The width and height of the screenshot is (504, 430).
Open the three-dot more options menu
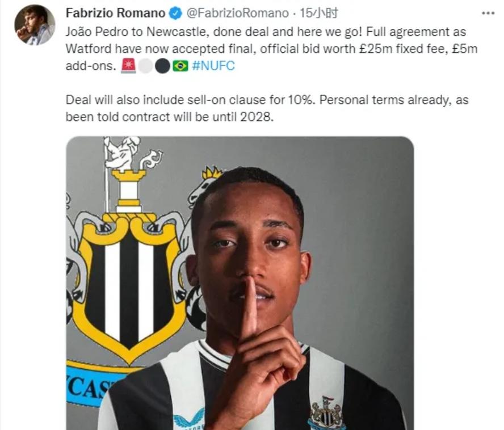[x=488, y=14]
